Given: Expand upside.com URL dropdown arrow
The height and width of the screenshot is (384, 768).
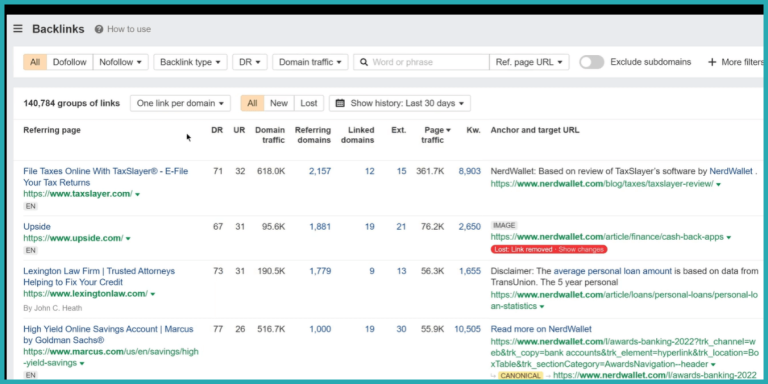Looking at the screenshot, I should click(128, 239).
